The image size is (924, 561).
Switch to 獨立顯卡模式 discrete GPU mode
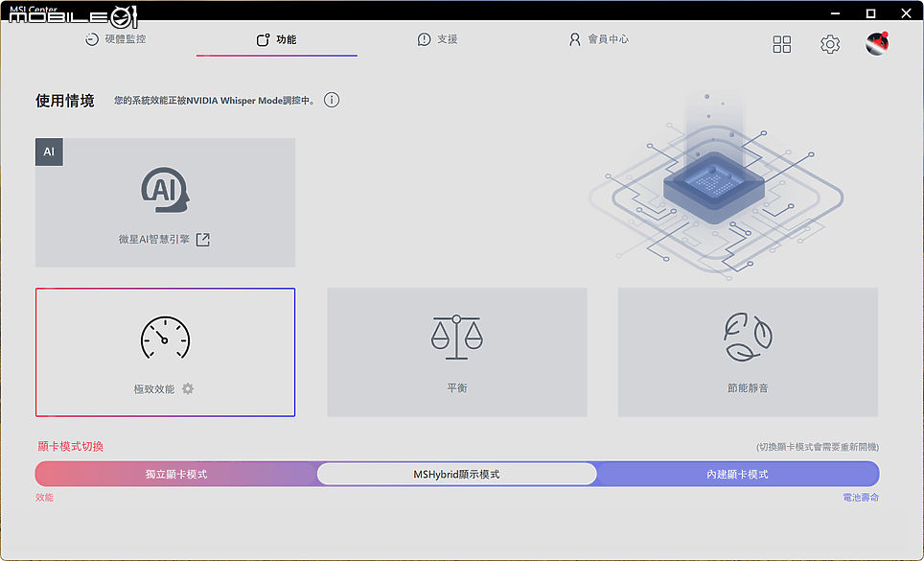pyautogui.click(x=176, y=475)
